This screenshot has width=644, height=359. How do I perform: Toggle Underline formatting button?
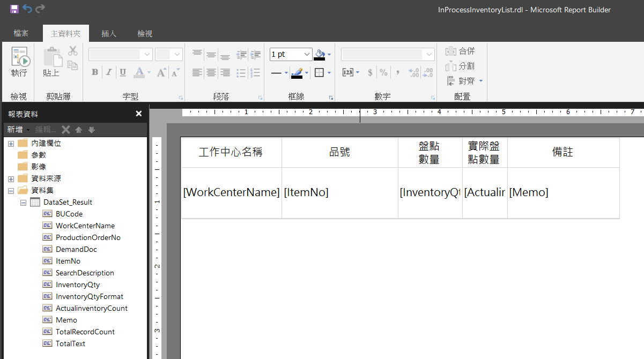123,72
